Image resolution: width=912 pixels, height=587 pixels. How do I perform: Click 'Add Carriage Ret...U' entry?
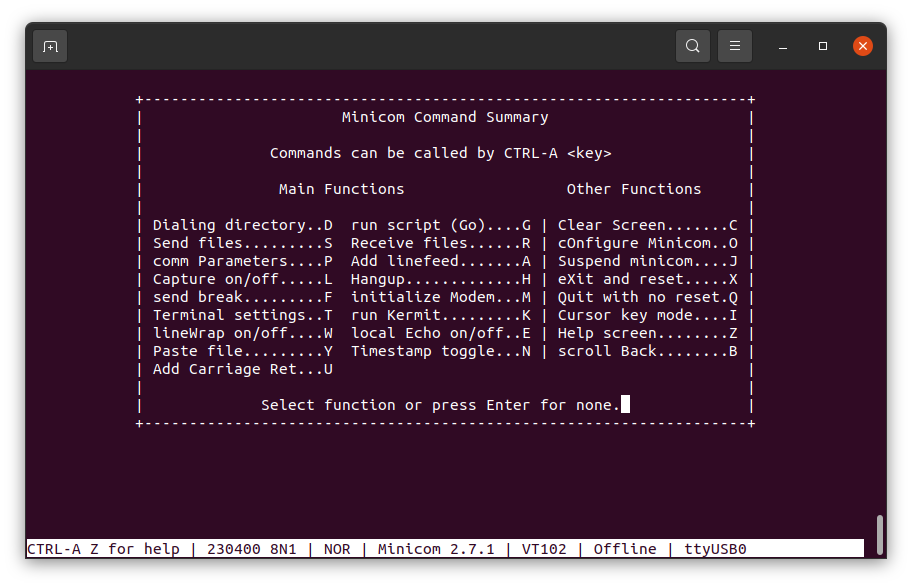point(243,369)
